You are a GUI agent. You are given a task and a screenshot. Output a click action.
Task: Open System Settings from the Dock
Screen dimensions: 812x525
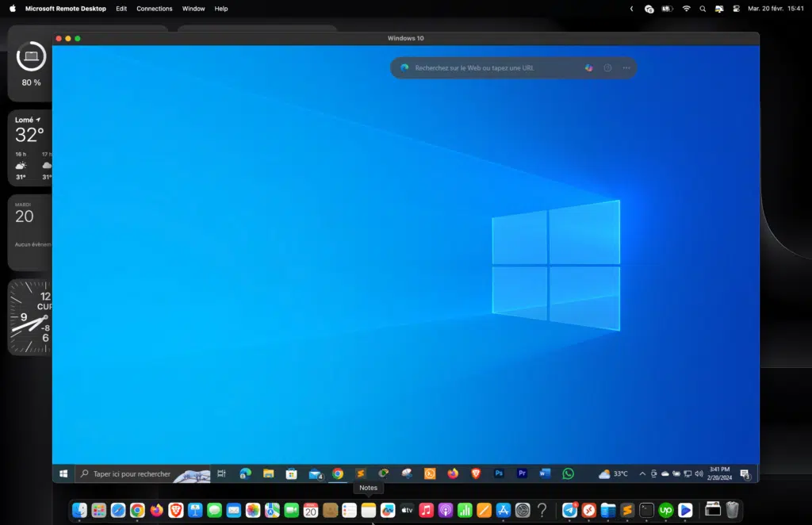tap(523, 511)
